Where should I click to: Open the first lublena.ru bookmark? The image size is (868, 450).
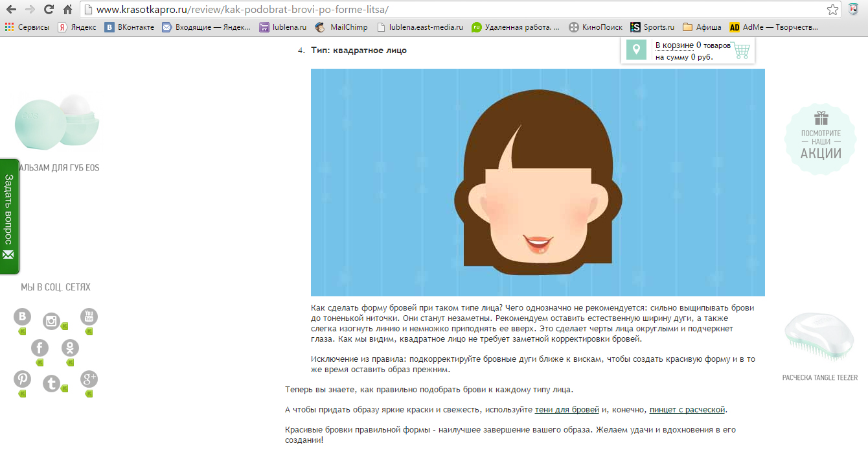(283, 27)
